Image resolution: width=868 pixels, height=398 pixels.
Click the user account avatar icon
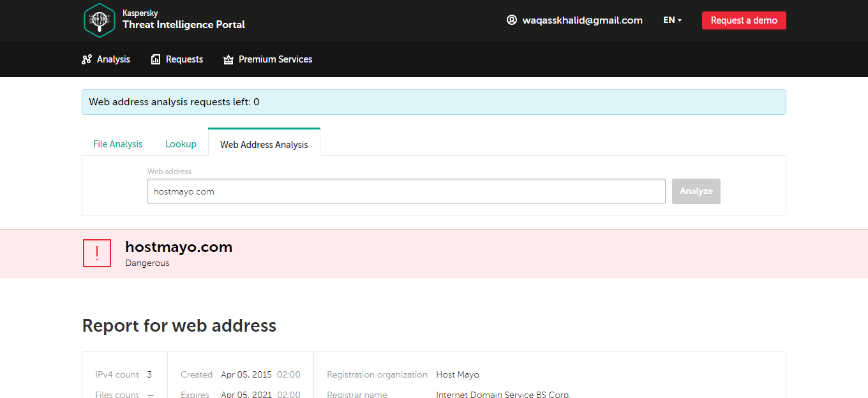pyautogui.click(x=511, y=20)
